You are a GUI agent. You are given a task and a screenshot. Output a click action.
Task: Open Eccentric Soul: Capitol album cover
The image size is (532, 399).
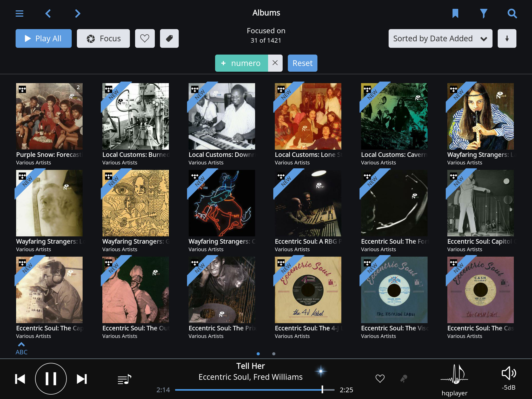pyautogui.click(x=481, y=203)
